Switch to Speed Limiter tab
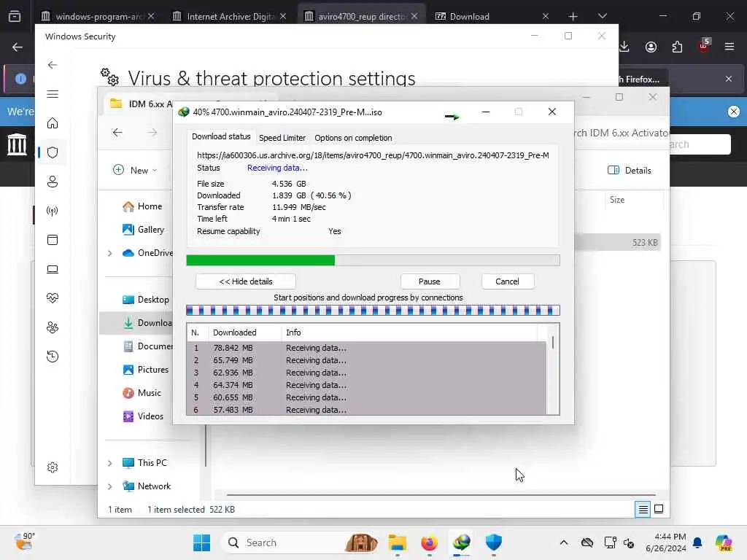The height and width of the screenshot is (560, 747). point(282,138)
